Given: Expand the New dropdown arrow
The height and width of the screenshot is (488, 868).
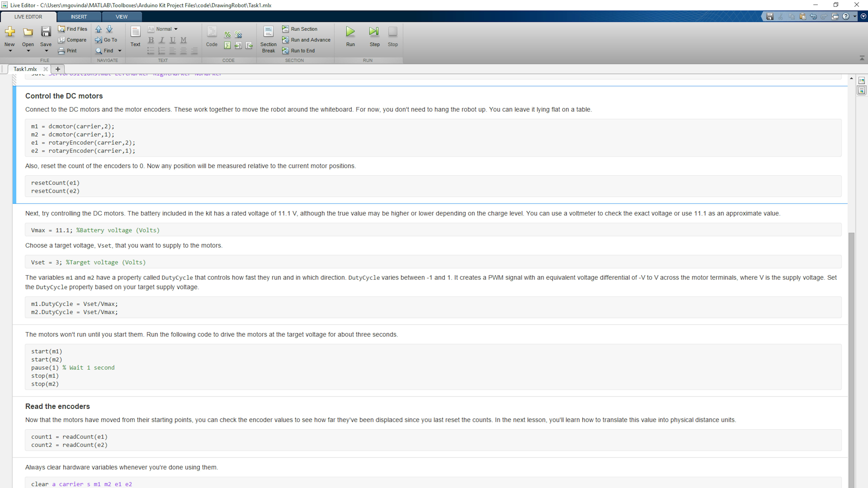Looking at the screenshot, I should 10,51.
